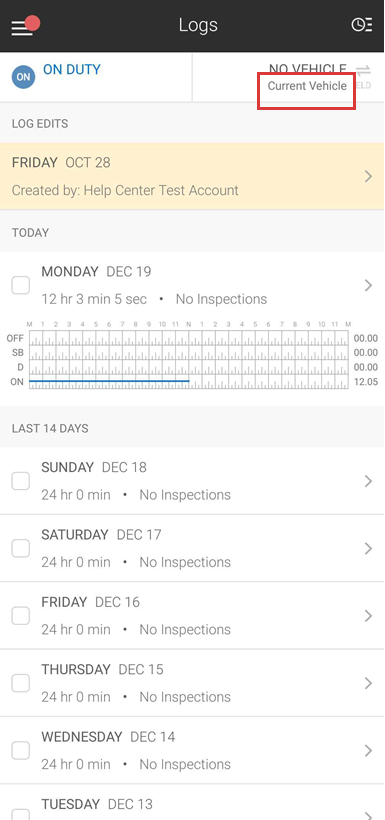Select the Saturday Dec 17 log checkbox

pyautogui.click(x=21, y=549)
